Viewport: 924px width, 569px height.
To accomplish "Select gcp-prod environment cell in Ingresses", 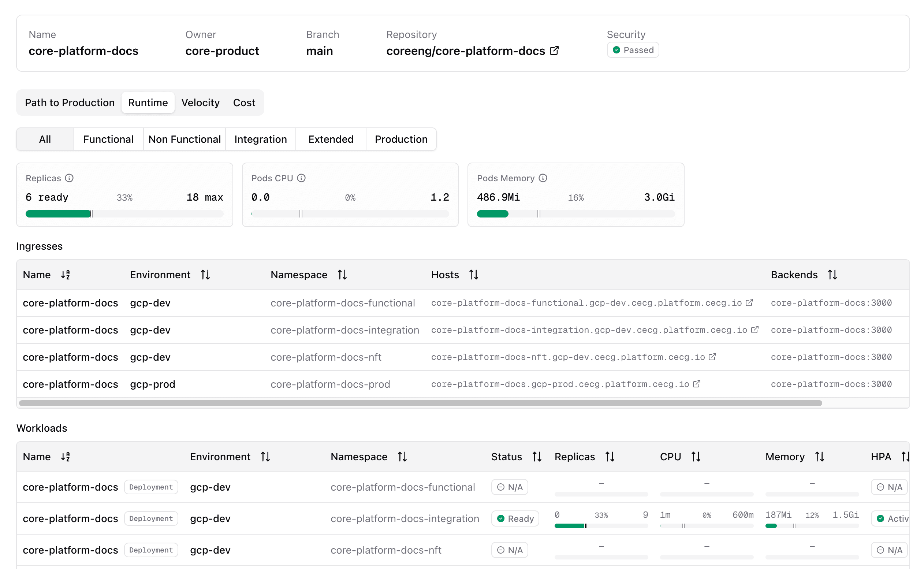I will pyautogui.click(x=153, y=384).
